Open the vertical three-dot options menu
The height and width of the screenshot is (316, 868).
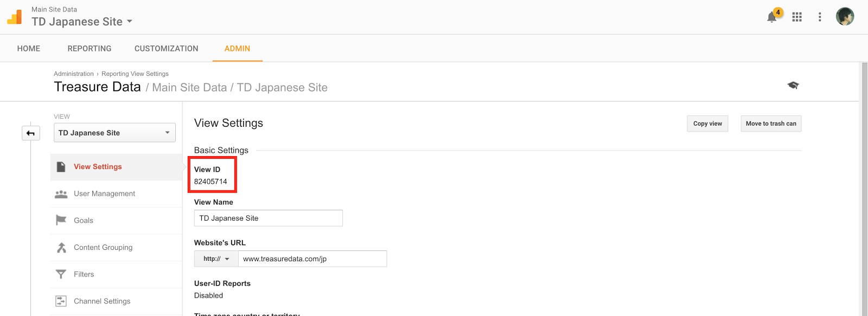point(820,17)
